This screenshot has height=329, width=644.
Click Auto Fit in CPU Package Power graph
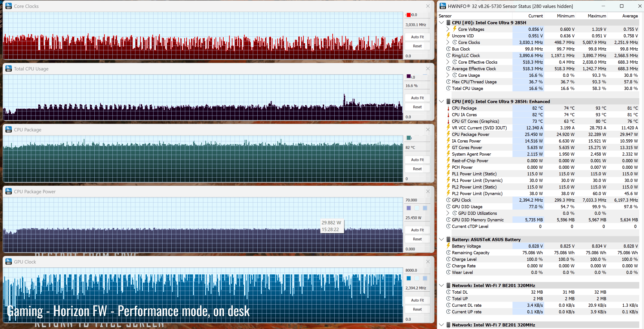tap(417, 230)
